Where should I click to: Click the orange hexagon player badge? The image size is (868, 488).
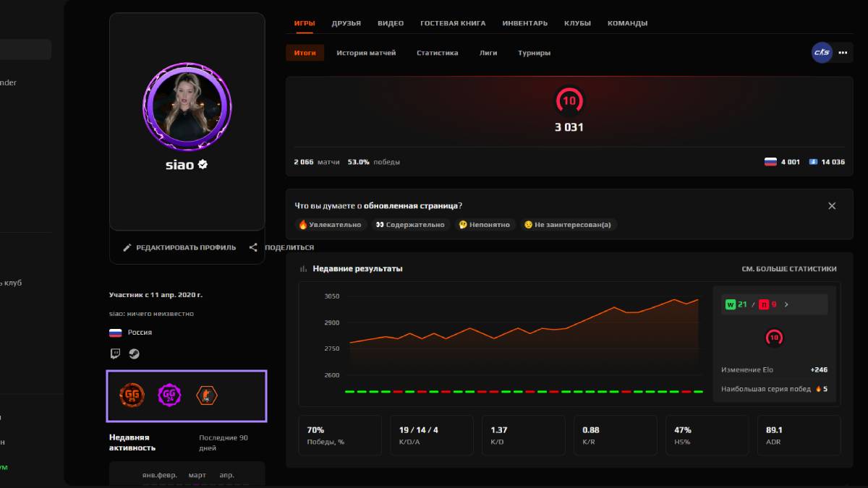[x=207, y=395]
